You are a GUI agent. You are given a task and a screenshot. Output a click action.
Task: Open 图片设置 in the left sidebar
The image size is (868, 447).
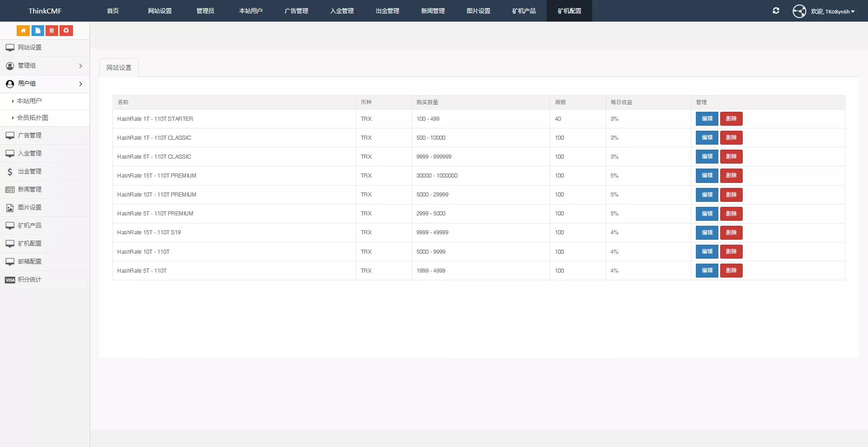pyautogui.click(x=29, y=208)
